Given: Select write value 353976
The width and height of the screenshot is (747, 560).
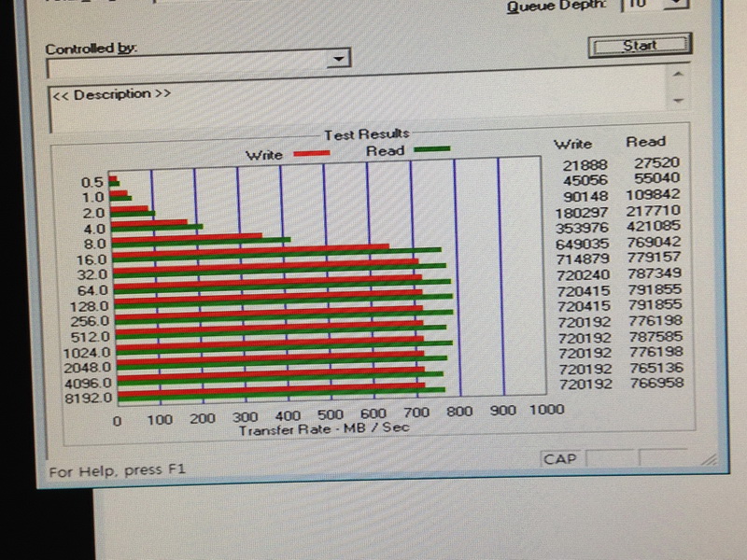Looking at the screenshot, I should click(582, 228).
